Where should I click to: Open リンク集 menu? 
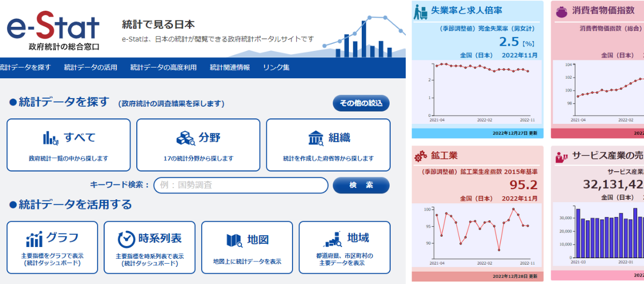pyautogui.click(x=276, y=68)
